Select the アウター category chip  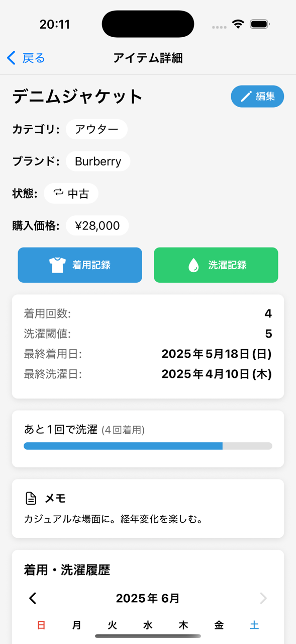click(x=96, y=129)
